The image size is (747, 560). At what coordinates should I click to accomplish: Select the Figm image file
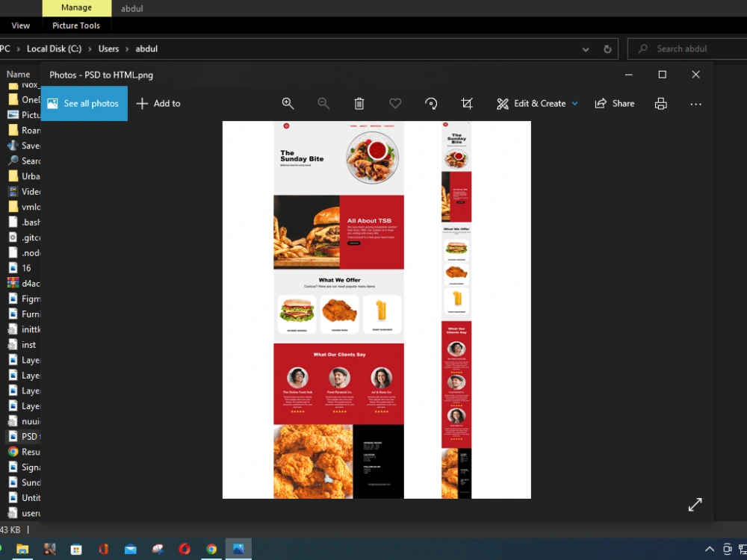(25, 299)
